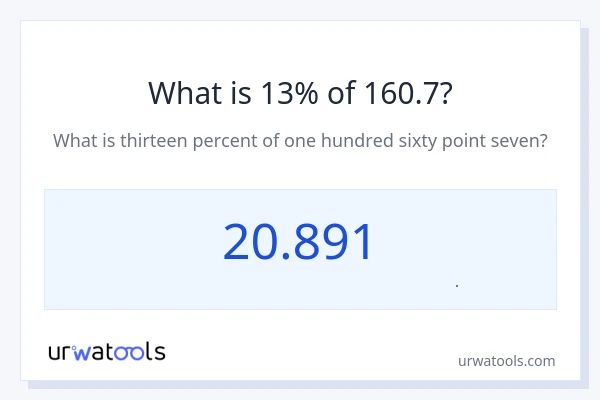This screenshot has width=600, height=400.
Task: Click the word 'What' in the heading
Action: pyautogui.click(x=183, y=93)
